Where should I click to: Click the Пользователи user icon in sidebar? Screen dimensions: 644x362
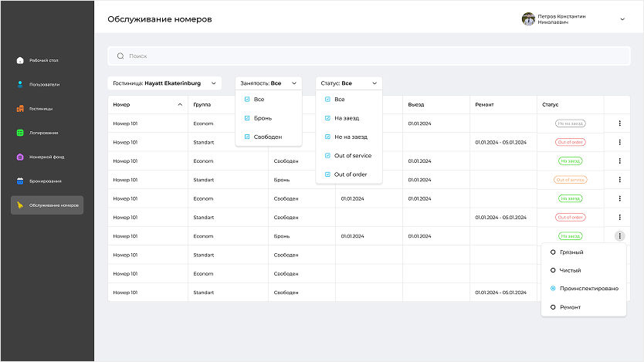click(x=20, y=84)
